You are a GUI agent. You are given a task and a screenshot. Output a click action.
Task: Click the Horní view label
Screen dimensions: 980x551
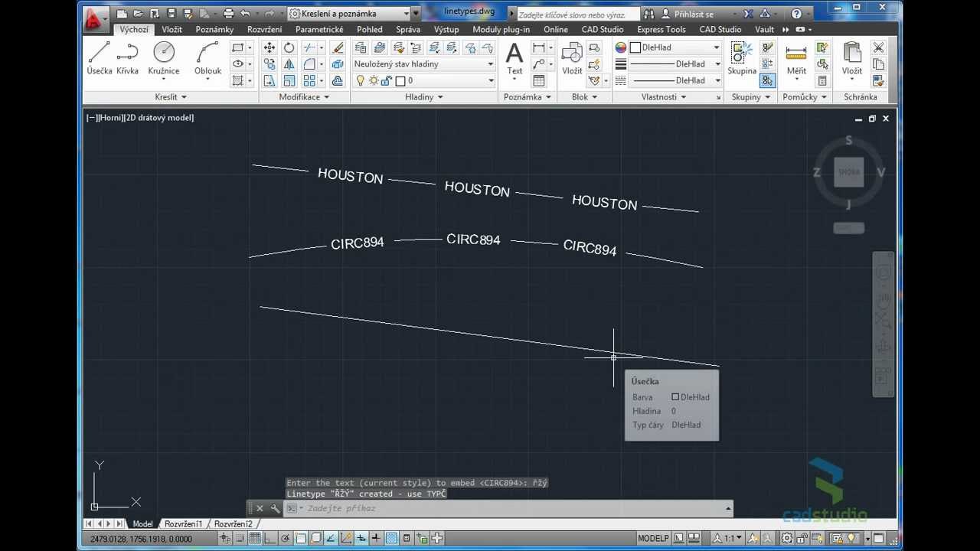(x=111, y=118)
